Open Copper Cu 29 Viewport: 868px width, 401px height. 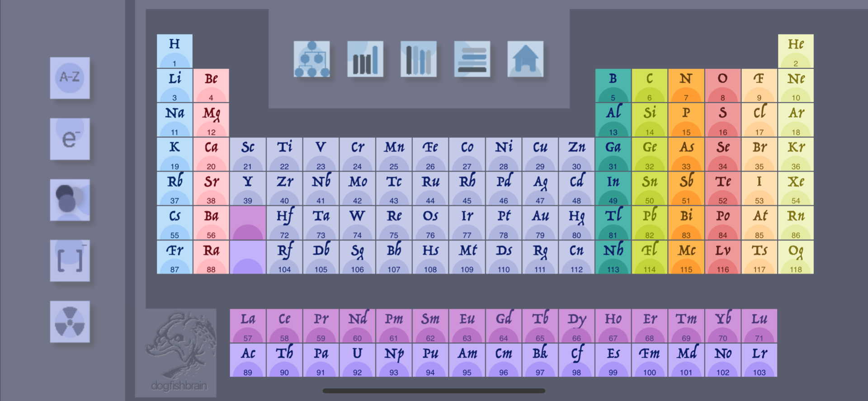[540, 154]
